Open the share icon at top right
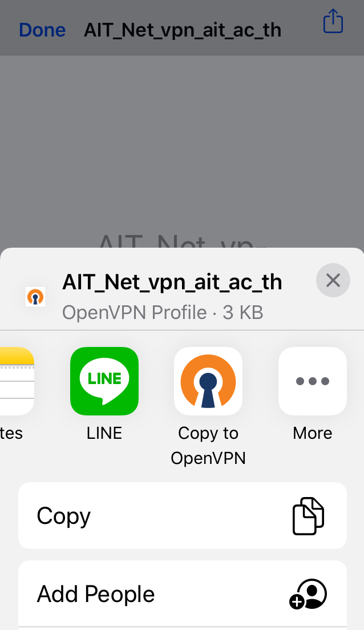 pyautogui.click(x=333, y=21)
